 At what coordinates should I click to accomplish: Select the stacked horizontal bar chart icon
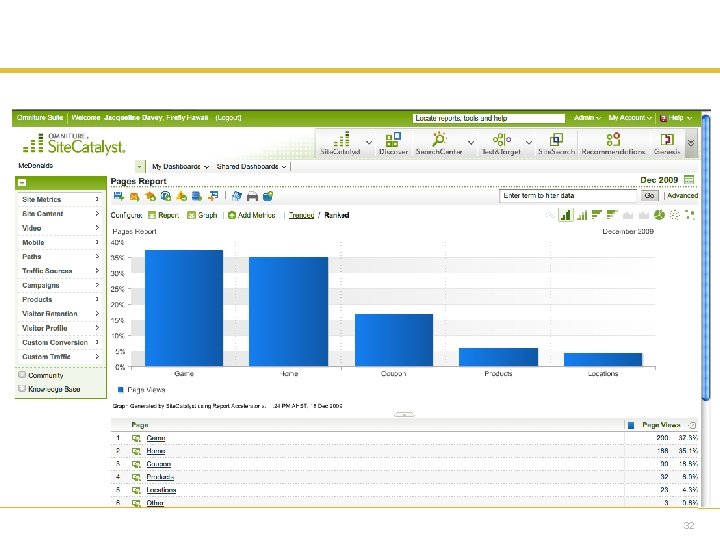pyautogui.click(x=612, y=214)
